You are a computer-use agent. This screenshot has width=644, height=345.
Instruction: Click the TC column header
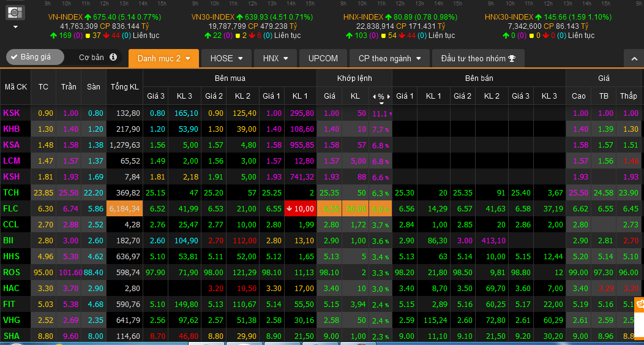43,87
